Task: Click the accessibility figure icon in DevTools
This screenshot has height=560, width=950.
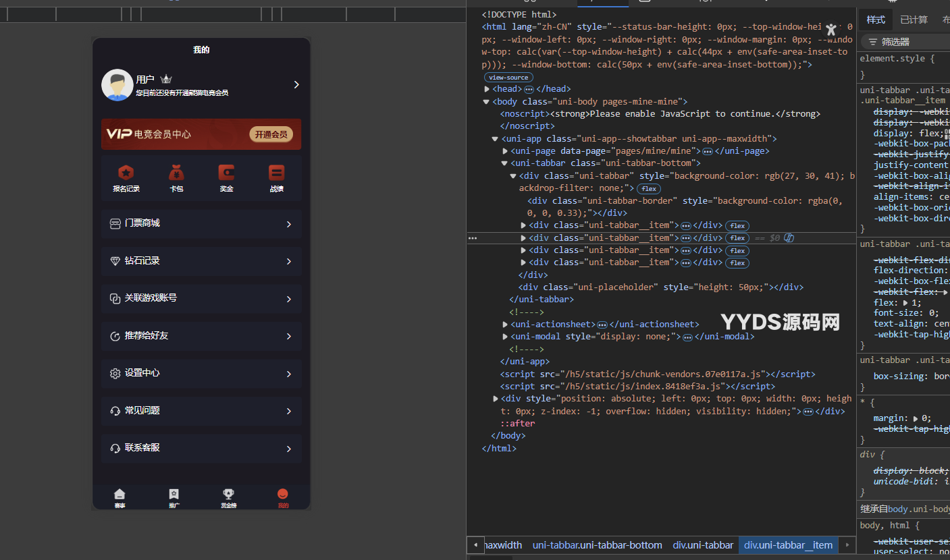Action: tap(831, 29)
